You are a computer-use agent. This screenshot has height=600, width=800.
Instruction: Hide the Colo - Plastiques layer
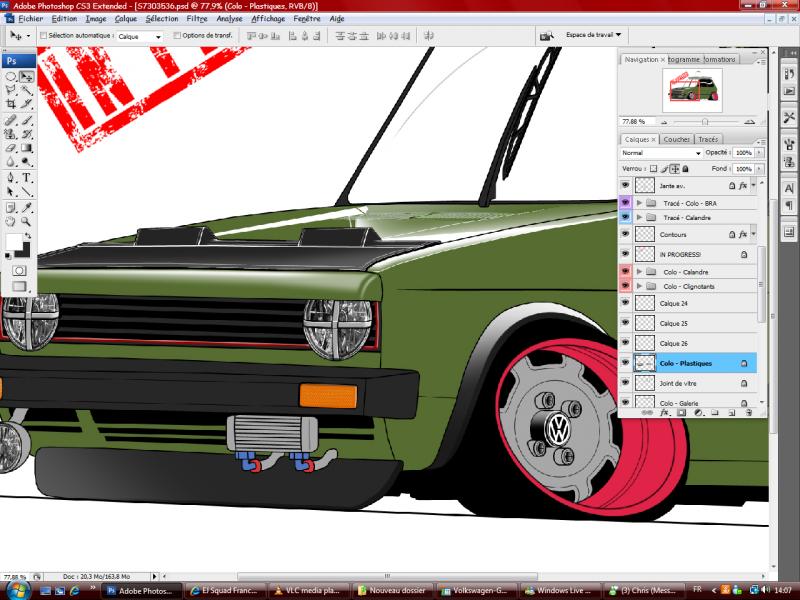coord(626,363)
